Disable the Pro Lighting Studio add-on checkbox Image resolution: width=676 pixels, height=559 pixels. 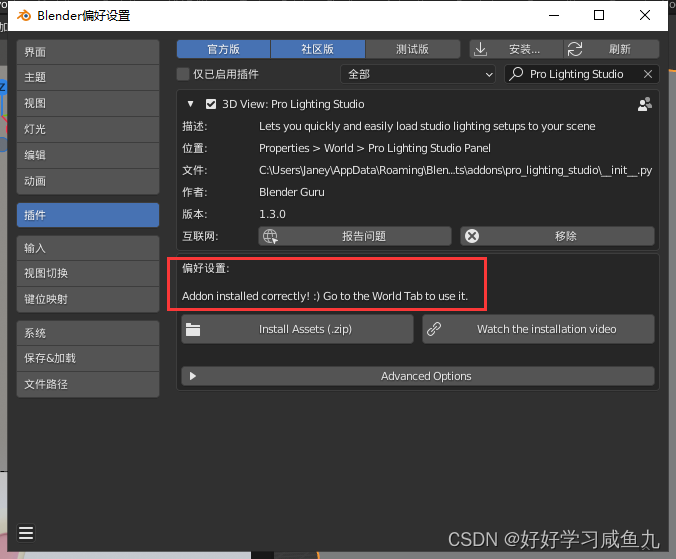tap(211, 104)
